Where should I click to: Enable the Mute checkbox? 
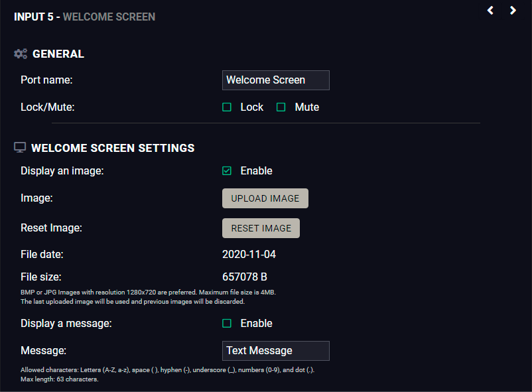[x=281, y=107]
